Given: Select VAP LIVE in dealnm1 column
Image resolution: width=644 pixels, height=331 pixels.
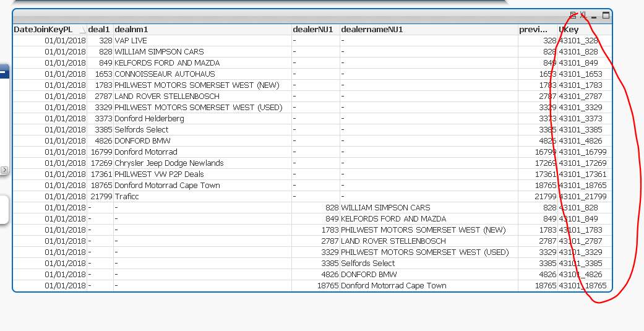Looking at the screenshot, I should [131, 41].
